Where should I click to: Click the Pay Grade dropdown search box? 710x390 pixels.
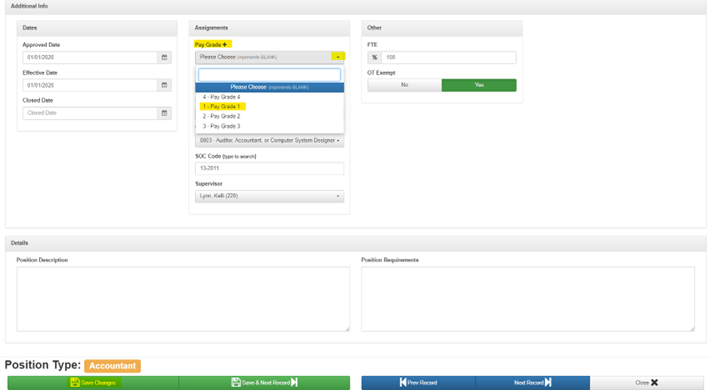click(x=269, y=75)
